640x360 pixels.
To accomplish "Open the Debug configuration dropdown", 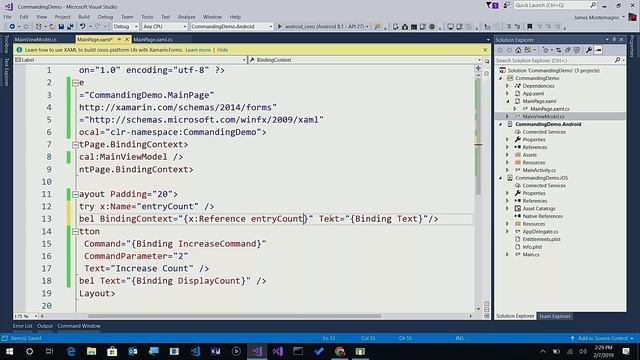I will pyautogui.click(x=125, y=27).
